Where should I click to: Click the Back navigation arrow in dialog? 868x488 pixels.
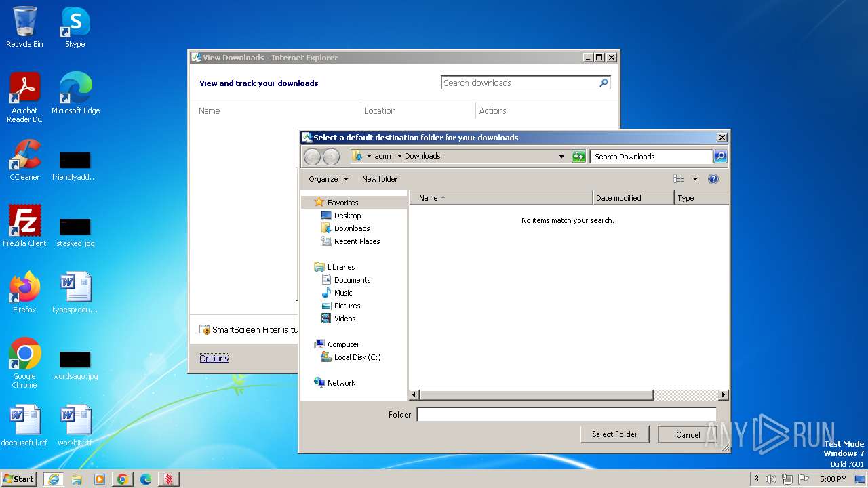tap(312, 157)
